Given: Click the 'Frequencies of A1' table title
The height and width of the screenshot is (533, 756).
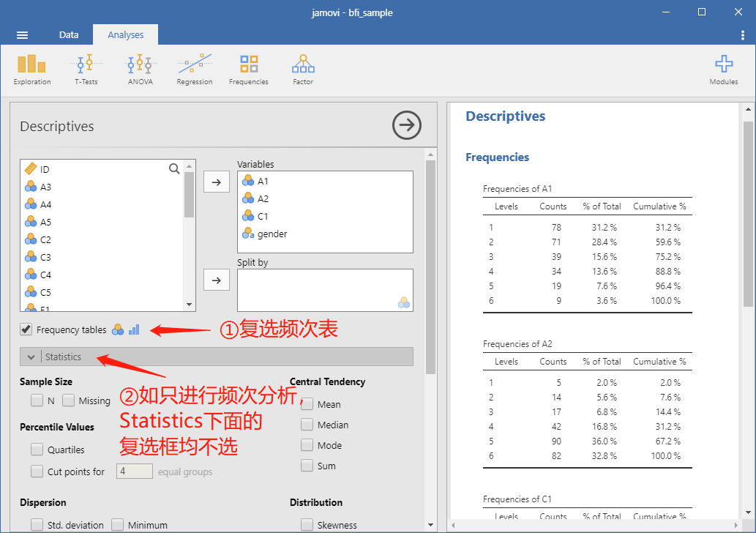Looking at the screenshot, I should pyautogui.click(x=517, y=189).
